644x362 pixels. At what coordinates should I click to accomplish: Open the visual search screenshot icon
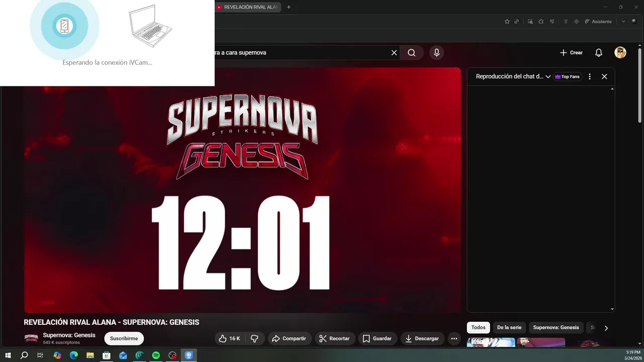pos(530,22)
